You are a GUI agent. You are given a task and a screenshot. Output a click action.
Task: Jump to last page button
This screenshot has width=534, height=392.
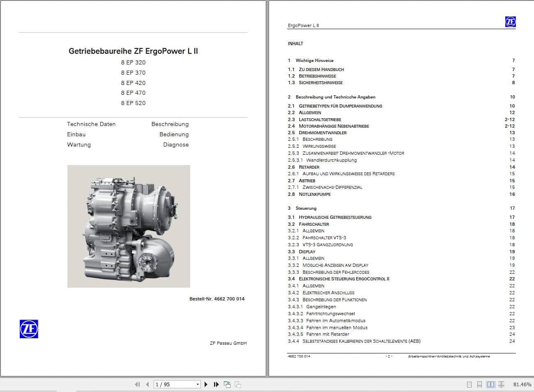tap(216, 385)
